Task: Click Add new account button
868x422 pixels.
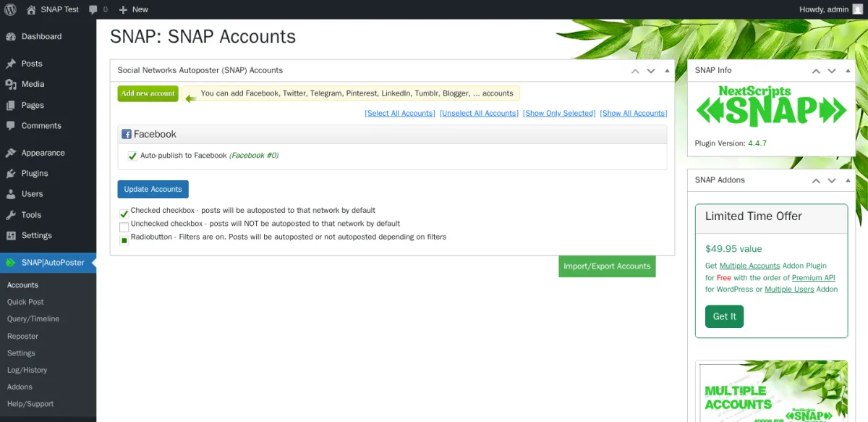Action: click(x=148, y=93)
